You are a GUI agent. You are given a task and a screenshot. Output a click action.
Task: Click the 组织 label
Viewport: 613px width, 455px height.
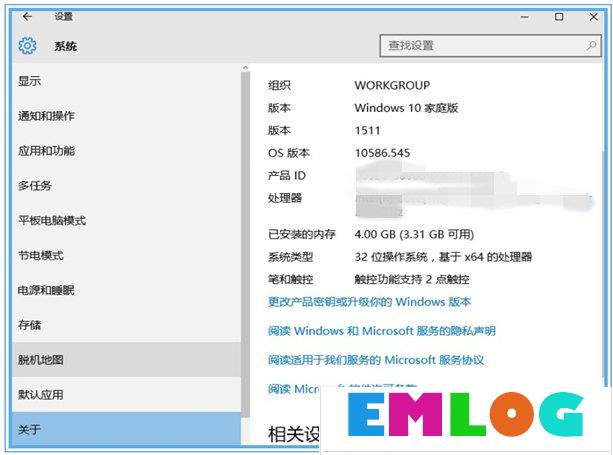[x=279, y=85]
